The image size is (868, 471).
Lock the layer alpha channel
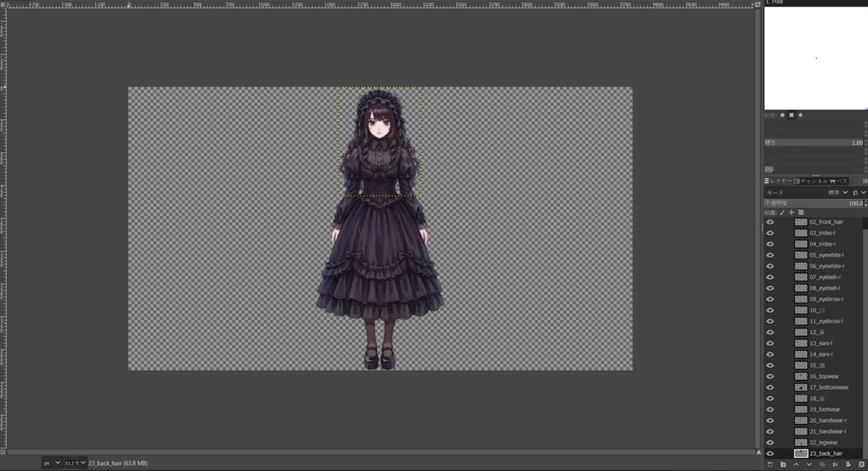tap(800, 212)
